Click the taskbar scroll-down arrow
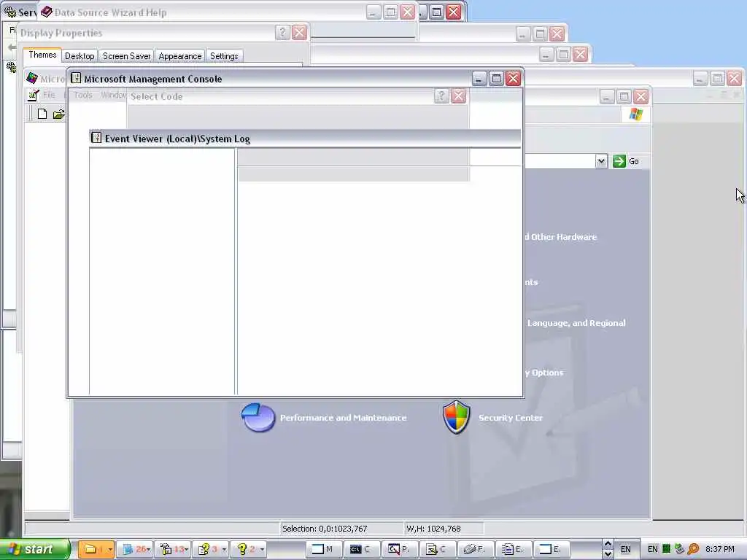The height and width of the screenshot is (560, 747). (x=608, y=554)
